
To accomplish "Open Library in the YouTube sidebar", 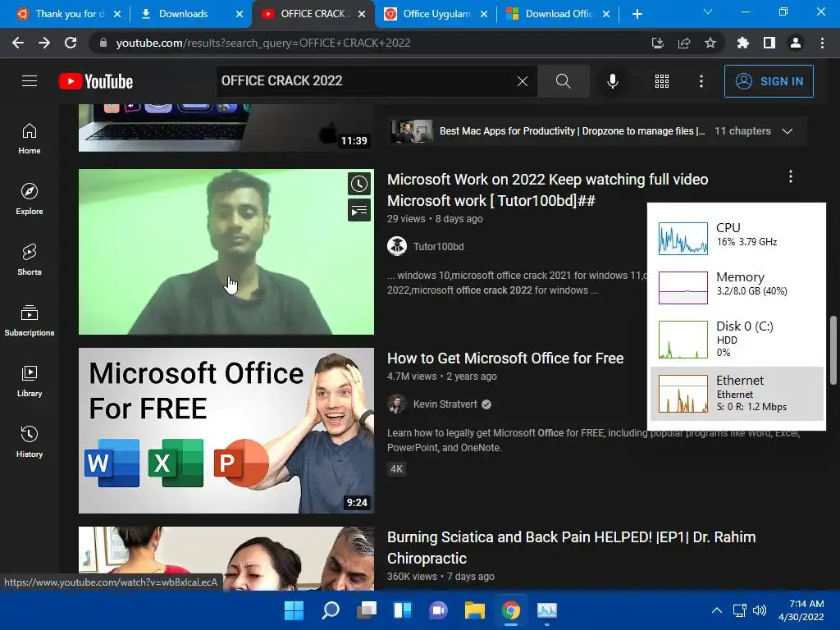I will pyautogui.click(x=30, y=381).
